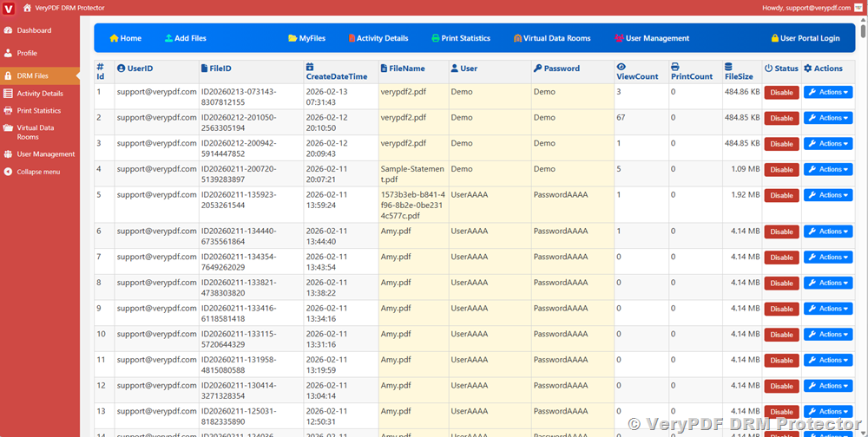Screen dimensions: 868x437
Task: Open Virtual Data Rooms sidebar item
Action: click(36, 132)
